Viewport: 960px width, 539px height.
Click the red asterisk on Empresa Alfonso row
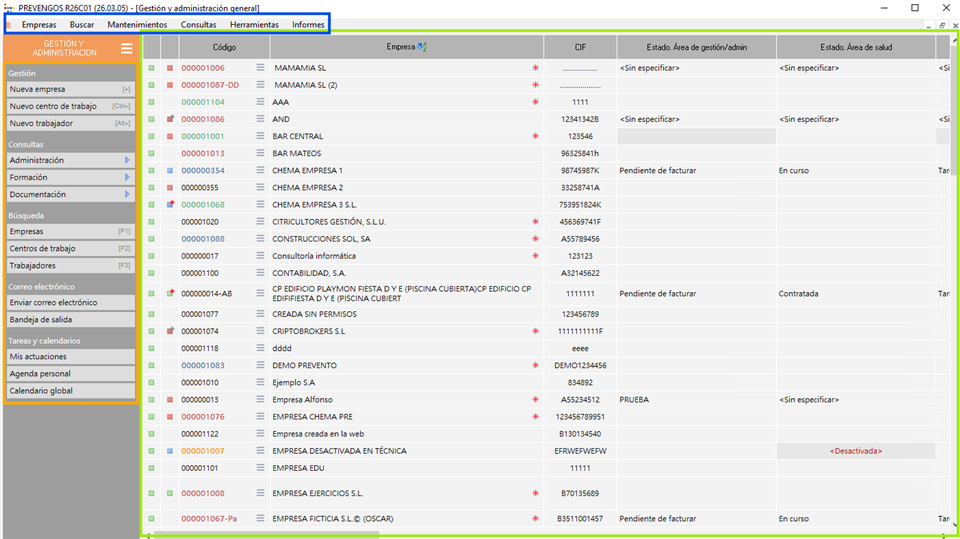point(535,400)
